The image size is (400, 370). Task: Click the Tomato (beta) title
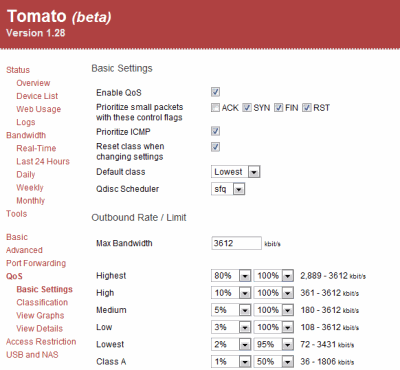[59, 16]
